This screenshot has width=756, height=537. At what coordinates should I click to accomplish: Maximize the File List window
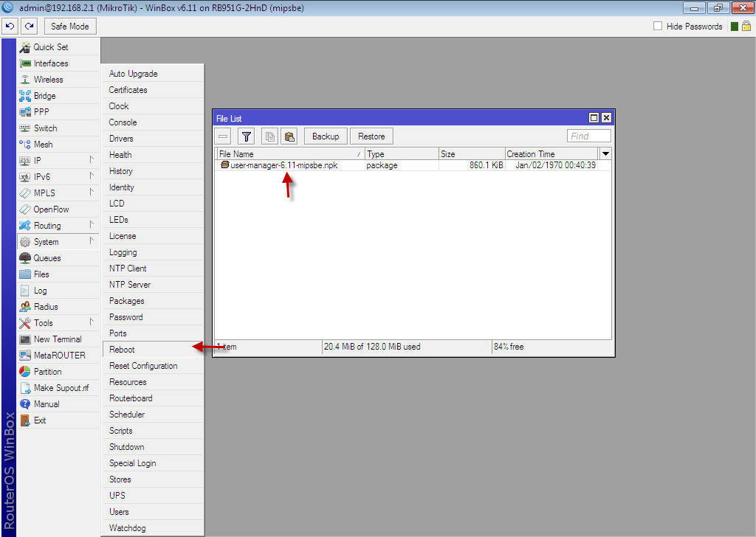594,118
